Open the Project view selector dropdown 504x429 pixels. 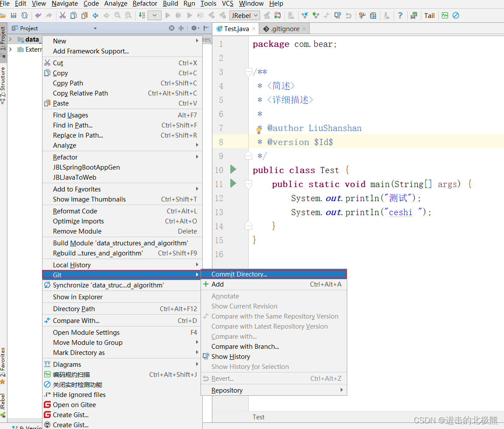pos(95,28)
